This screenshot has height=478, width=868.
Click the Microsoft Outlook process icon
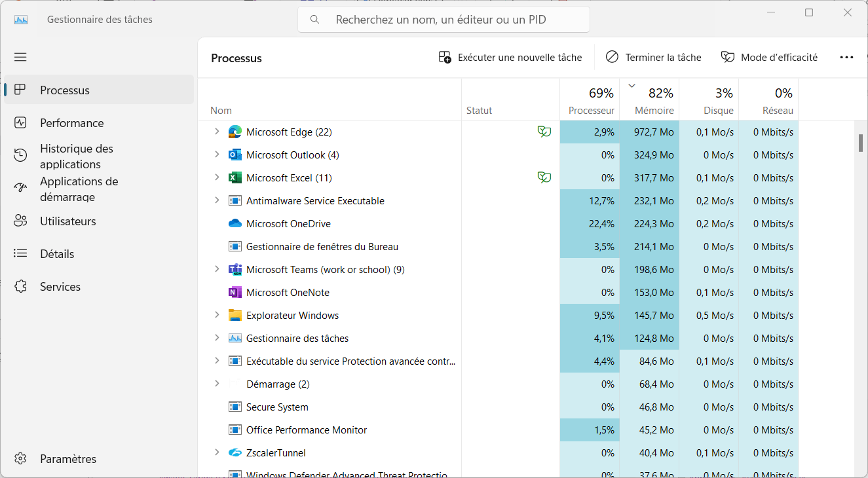(x=235, y=155)
